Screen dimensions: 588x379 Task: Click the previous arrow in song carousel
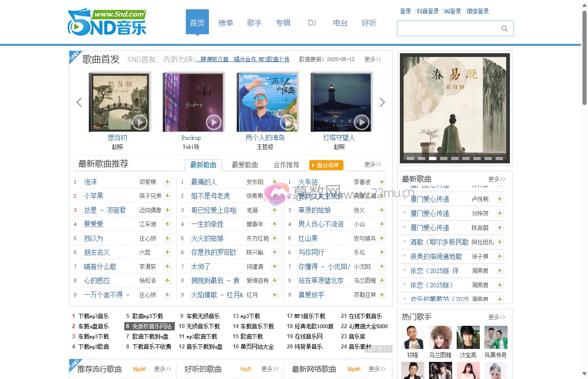point(79,102)
